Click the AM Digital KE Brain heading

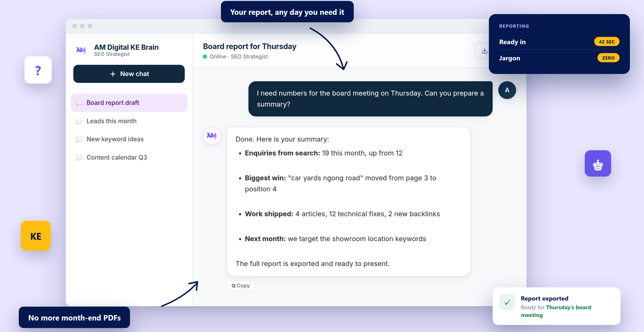pos(126,47)
